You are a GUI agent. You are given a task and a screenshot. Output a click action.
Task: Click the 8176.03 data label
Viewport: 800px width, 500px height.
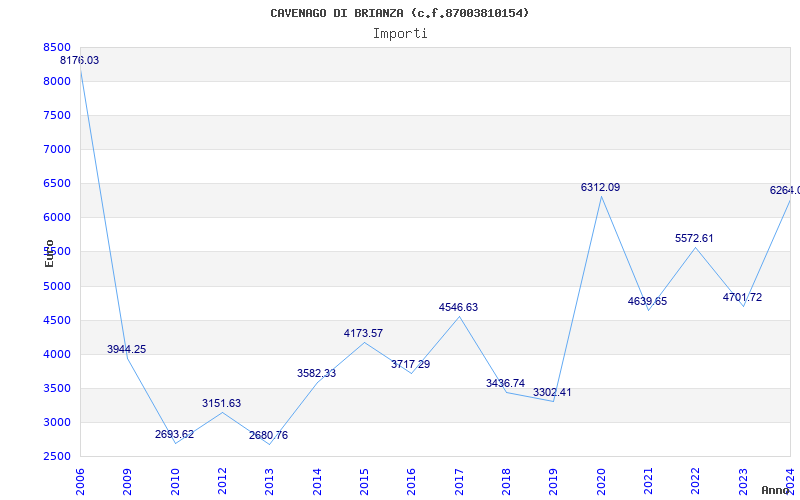click(80, 60)
